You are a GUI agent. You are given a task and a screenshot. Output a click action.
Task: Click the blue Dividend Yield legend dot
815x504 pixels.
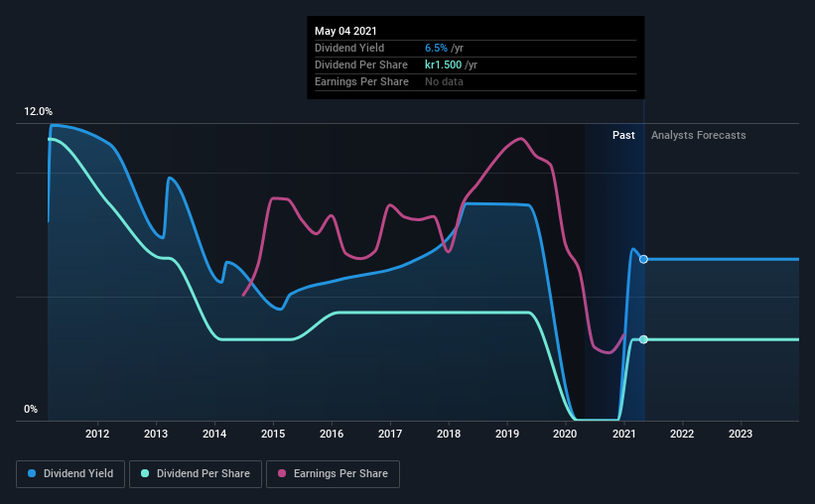(x=32, y=473)
